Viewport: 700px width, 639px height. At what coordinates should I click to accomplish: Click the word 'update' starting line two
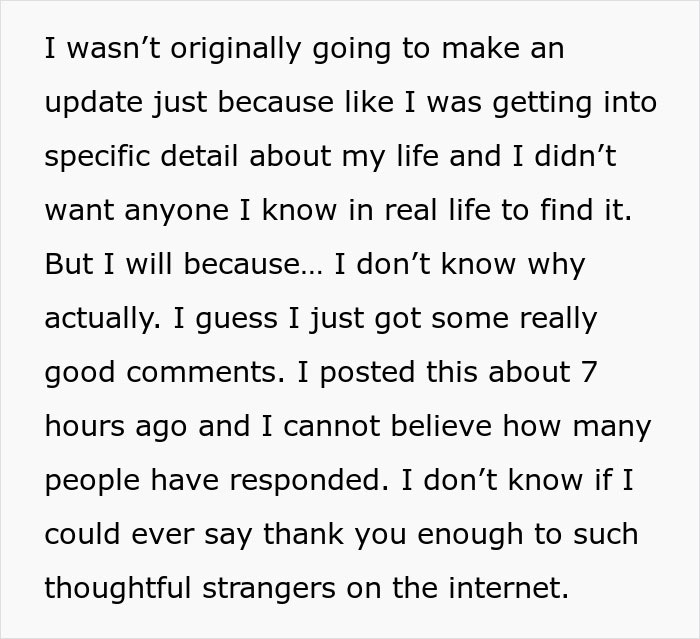pos(94,102)
